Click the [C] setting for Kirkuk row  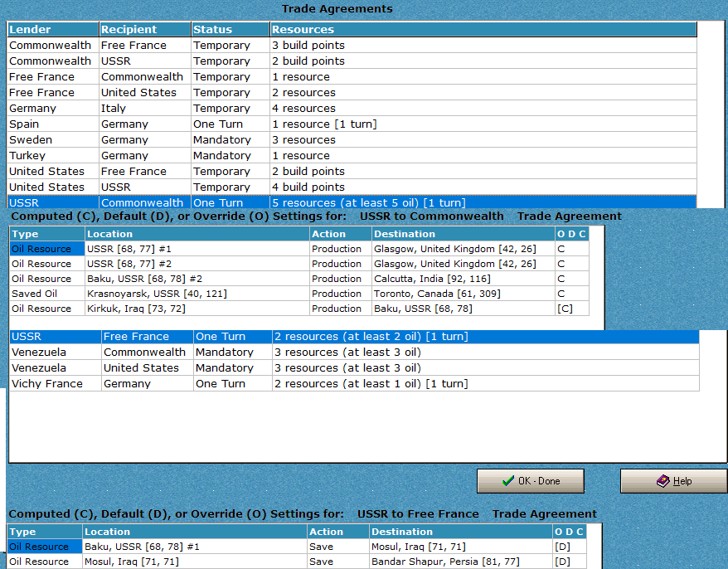click(571, 309)
